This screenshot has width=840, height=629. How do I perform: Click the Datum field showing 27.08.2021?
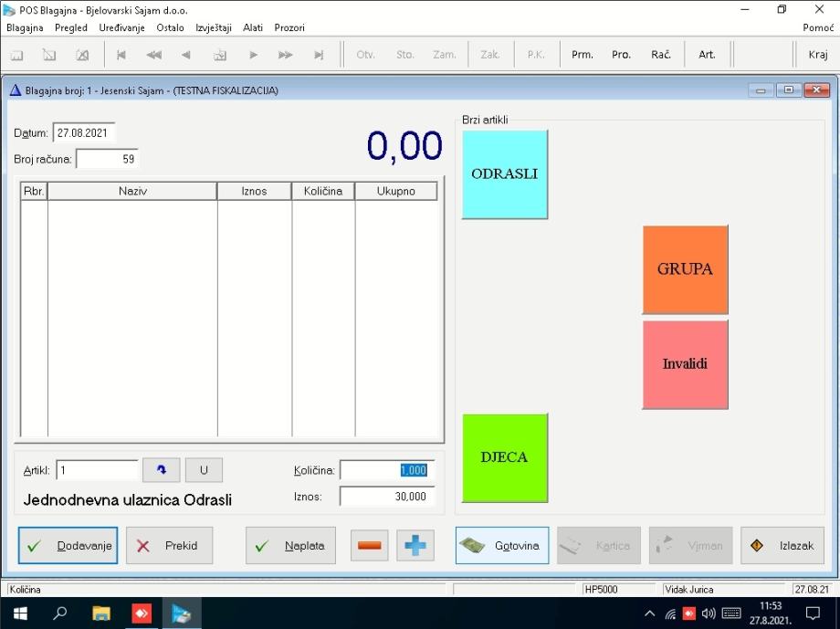pyautogui.click(x=84, y=133)
